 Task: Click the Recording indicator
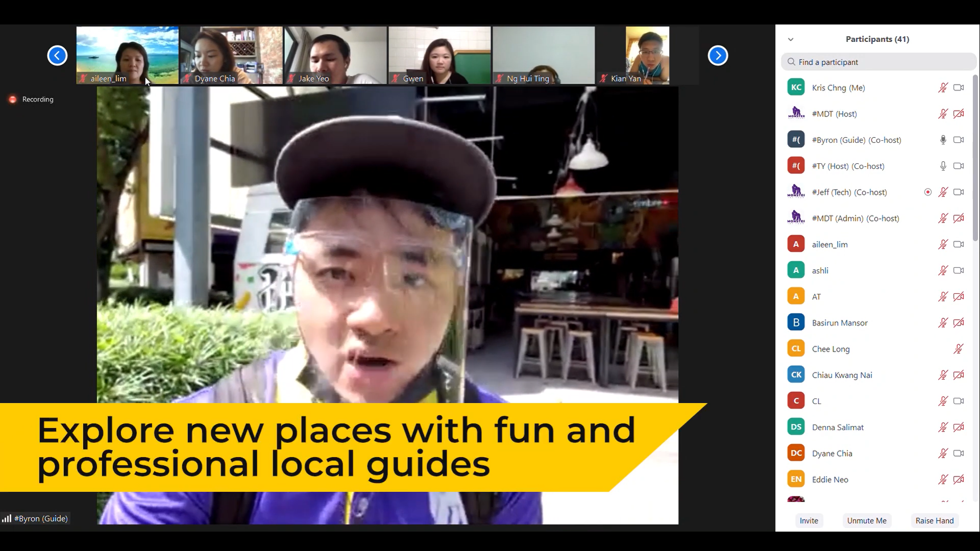click(31, 99)
